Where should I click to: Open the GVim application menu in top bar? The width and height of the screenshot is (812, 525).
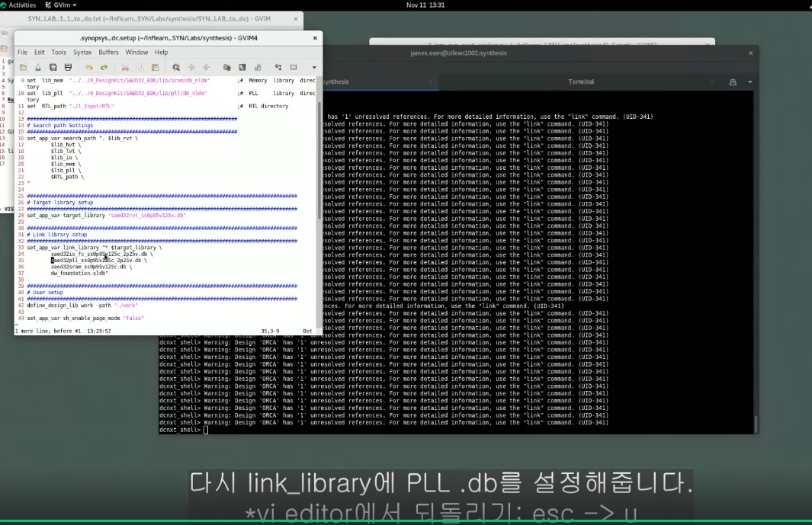coord(61,5)
